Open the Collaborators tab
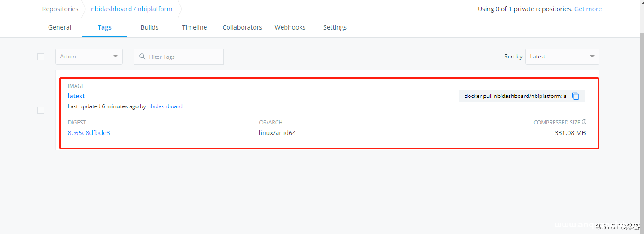Screen dimensions: 644x234 pos(242,27)
